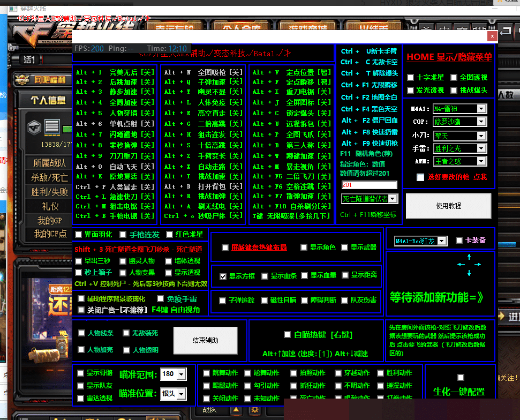The height and width of the screenshot is (420, 520).
Task: Click the Alt + V 定点位置 row
Action: point(292,72)
